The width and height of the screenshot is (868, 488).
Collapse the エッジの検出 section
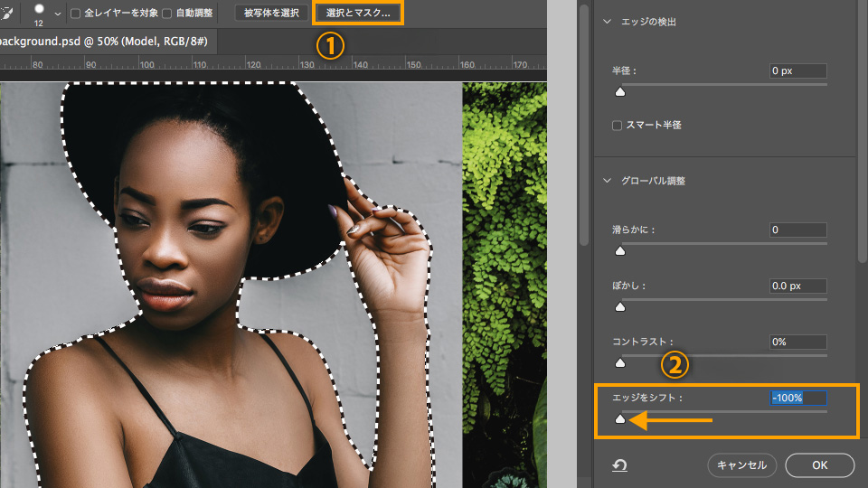pos(608,22)
